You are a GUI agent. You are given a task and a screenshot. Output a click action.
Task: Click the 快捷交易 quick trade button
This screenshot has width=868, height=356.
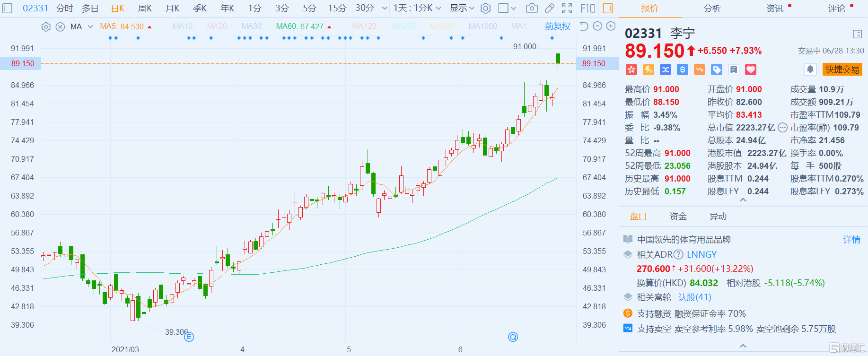[842, 69]
